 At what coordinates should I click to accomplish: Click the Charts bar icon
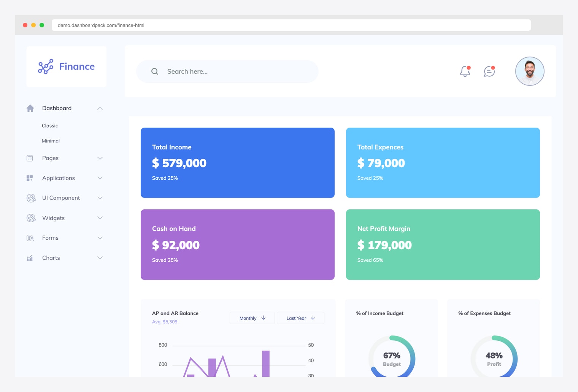[30, 258]
